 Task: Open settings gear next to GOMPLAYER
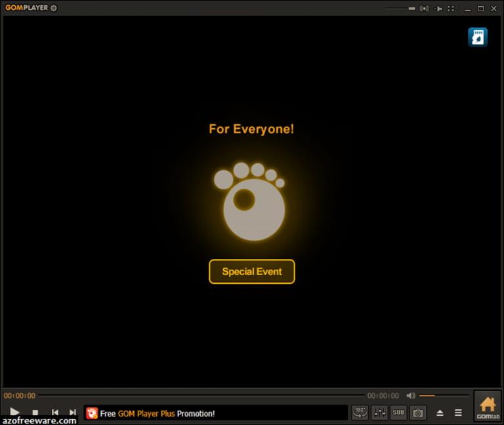pos(54,8)
